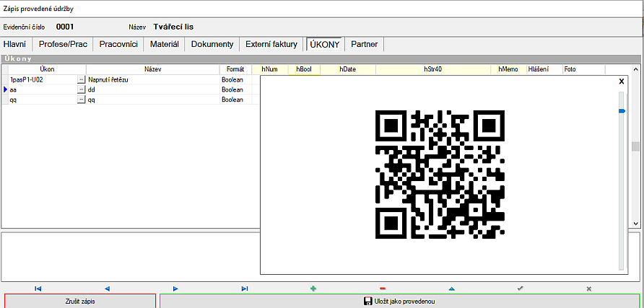Click the Název column header

[153, 69]
